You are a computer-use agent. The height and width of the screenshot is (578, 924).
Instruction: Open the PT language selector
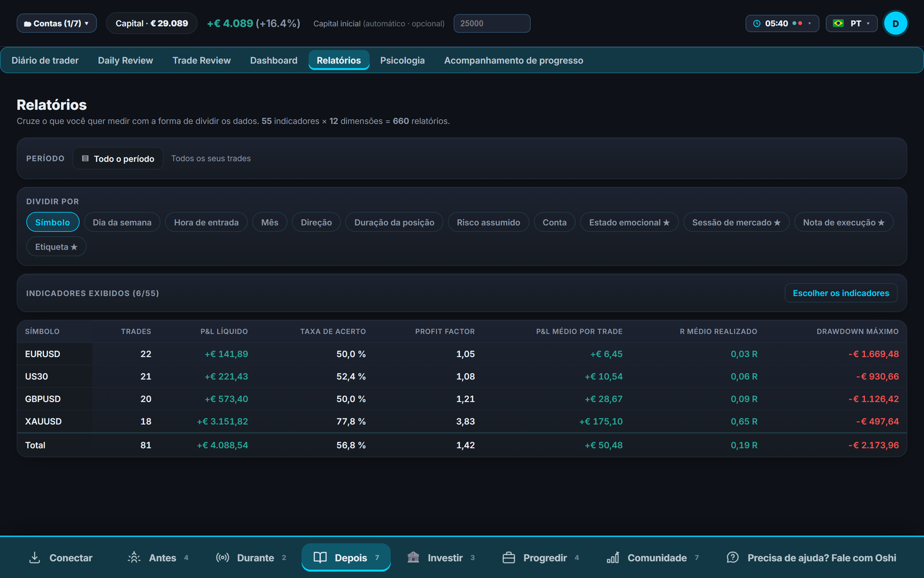point(851,23)
